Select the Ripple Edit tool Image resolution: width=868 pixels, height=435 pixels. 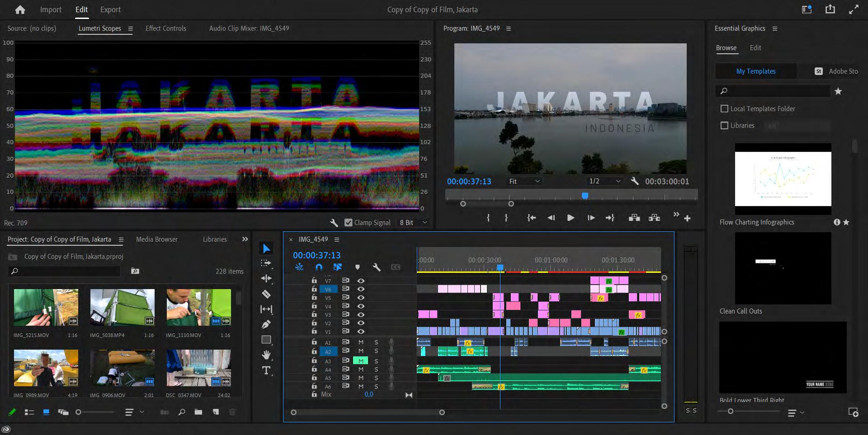266,279
